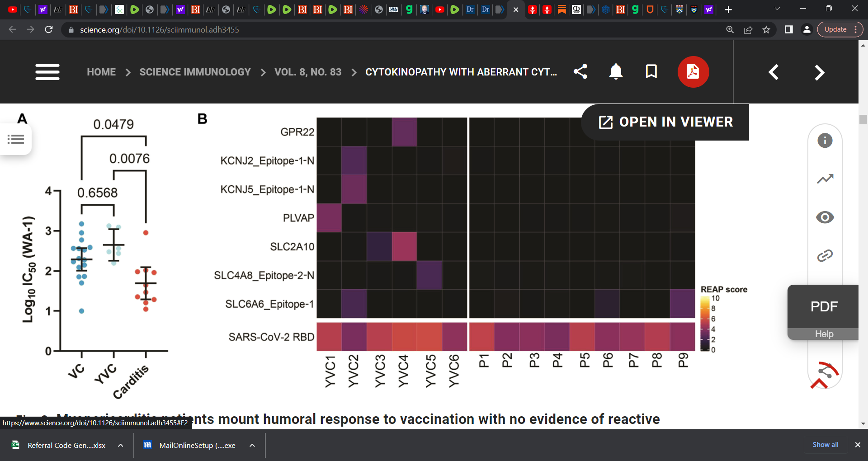
Task: Expand the tab search chevron
Action: pos(777,8)
